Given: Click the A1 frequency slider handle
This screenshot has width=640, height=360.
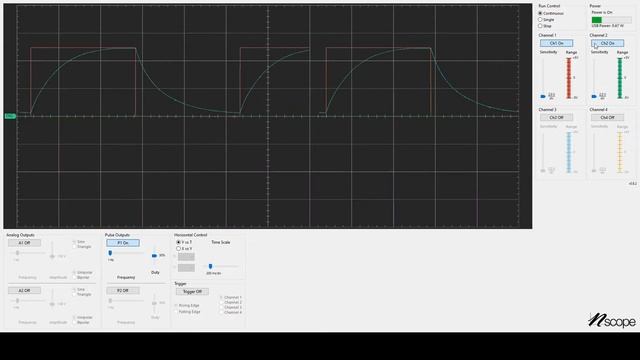Looking at the screenshot, I should tap(18, 253).
